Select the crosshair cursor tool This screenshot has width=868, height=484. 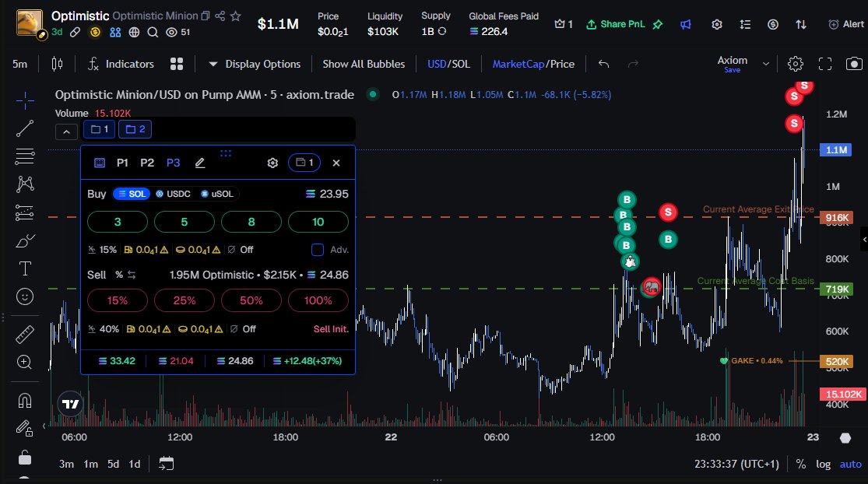click(x=25, y=100)
